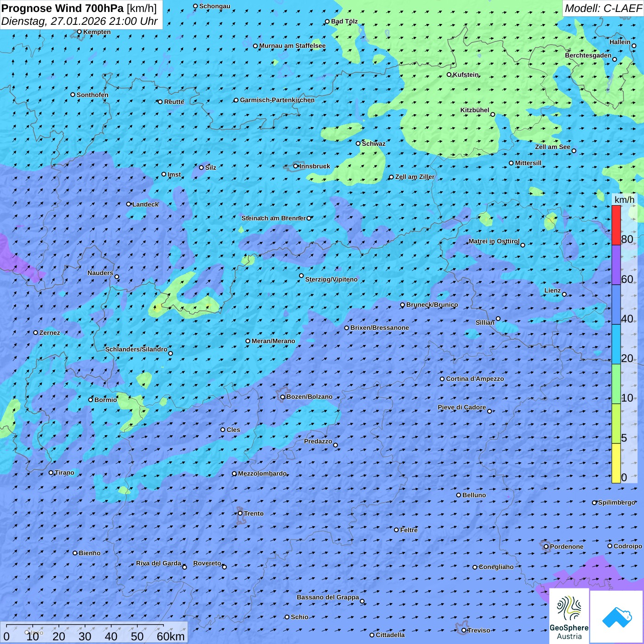Screen dimensions: 644x644
Task: Click the GeoSphere Austria logo
Action: click(x=569, y=616)
